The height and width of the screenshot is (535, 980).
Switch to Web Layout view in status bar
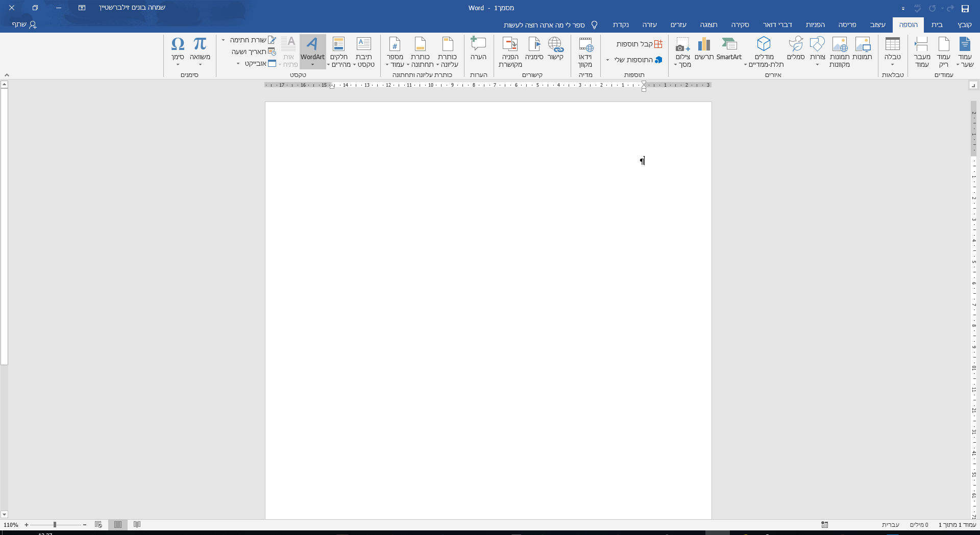click(99, 524)
